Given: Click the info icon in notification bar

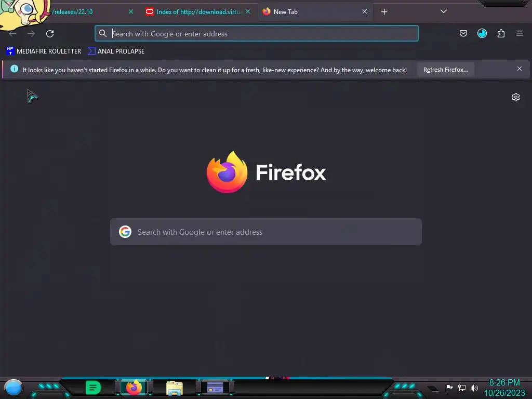Looking at the screenshot, I should (14, 69).
